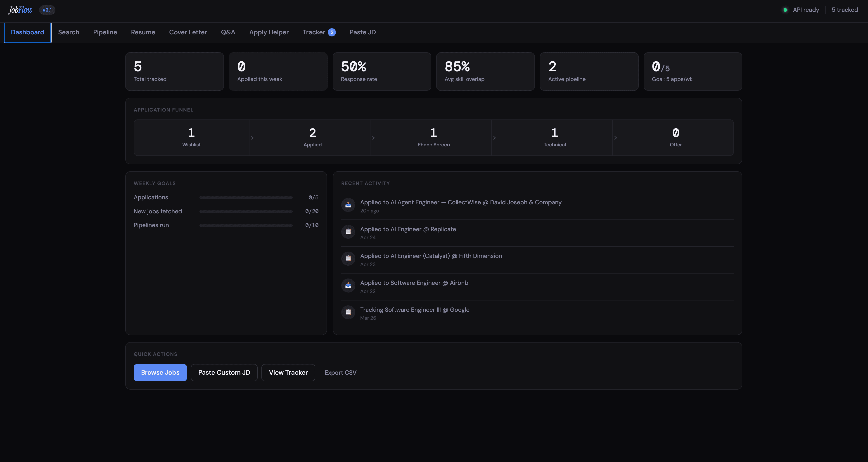Click chevron between Phone Screen and Technical
Viewport: 868px width, 462px height.
(x=494, y=138)
